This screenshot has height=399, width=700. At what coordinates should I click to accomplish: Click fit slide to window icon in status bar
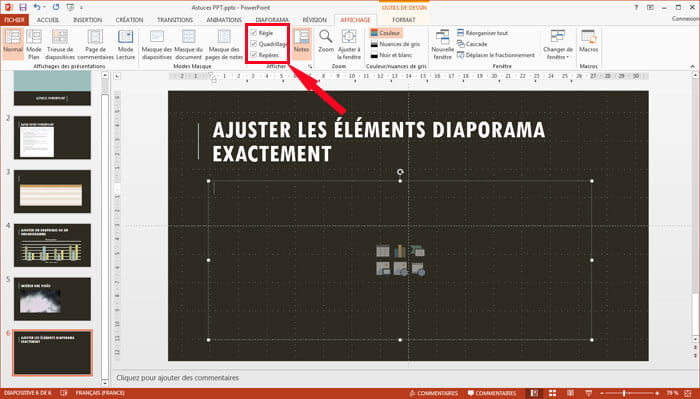click(688, 393)
